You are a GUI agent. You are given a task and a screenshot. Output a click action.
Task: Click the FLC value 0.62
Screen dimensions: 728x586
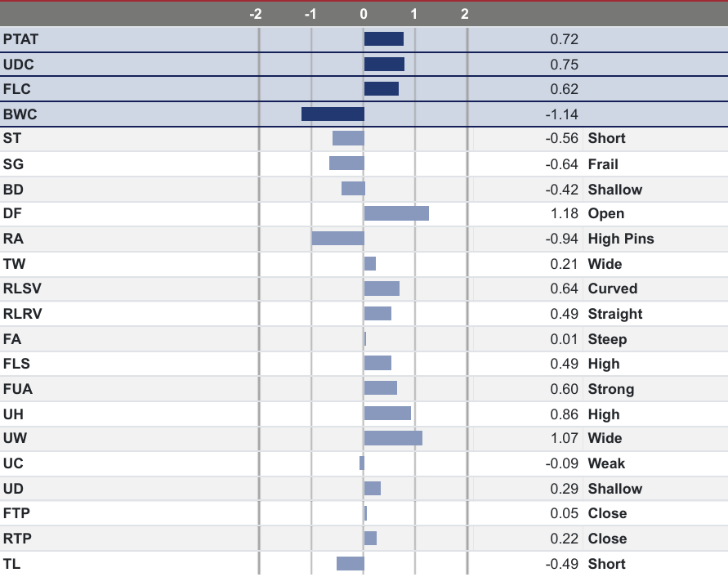click(564, 89)
